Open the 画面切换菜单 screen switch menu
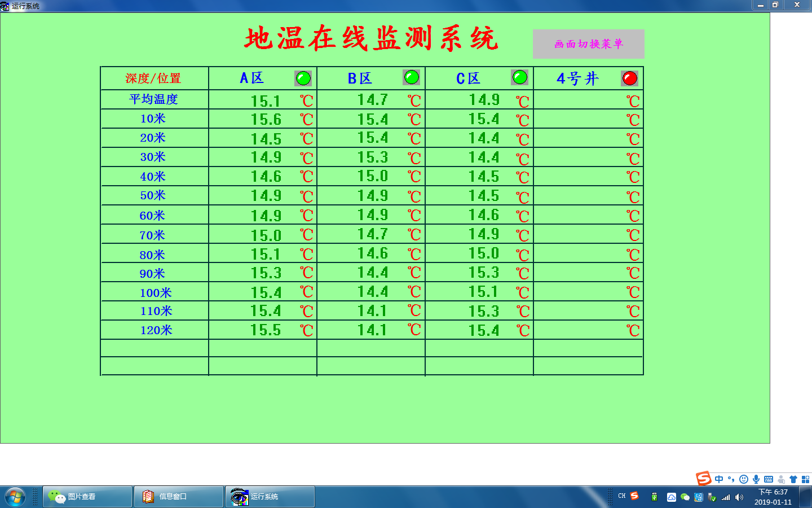Screen dimensions: 812x508 pos(588,44)
